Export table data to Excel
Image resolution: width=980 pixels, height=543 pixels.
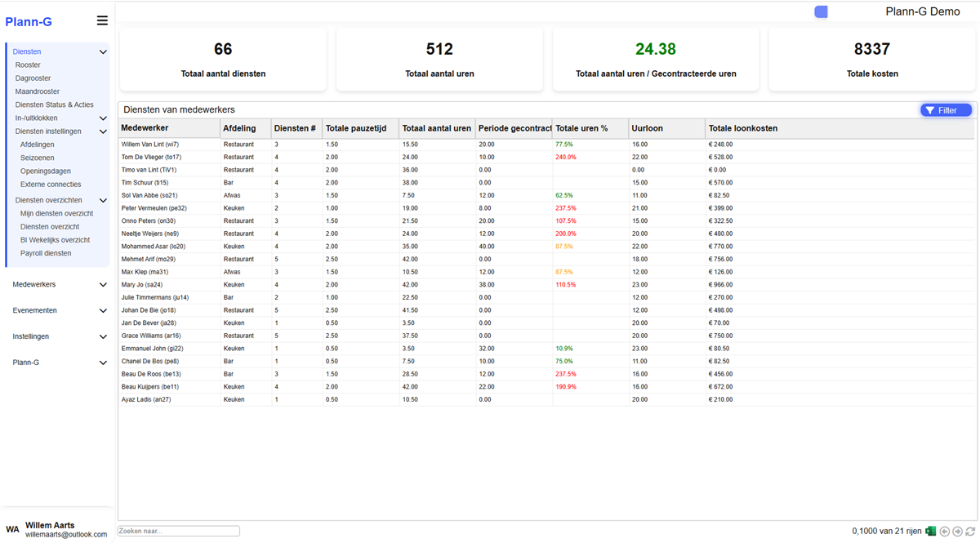(x=929, y=531)
